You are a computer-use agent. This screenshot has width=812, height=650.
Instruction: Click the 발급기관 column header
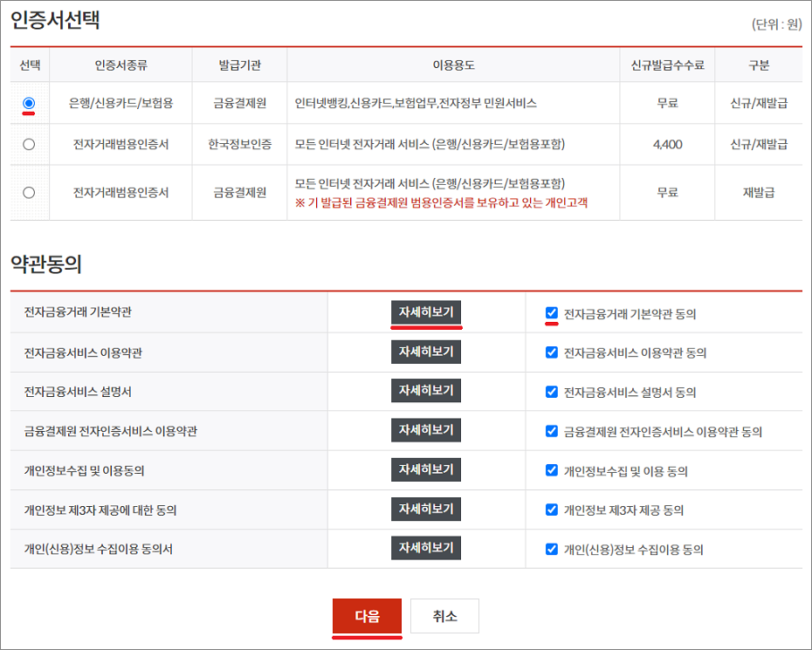(x=239, y=65)
